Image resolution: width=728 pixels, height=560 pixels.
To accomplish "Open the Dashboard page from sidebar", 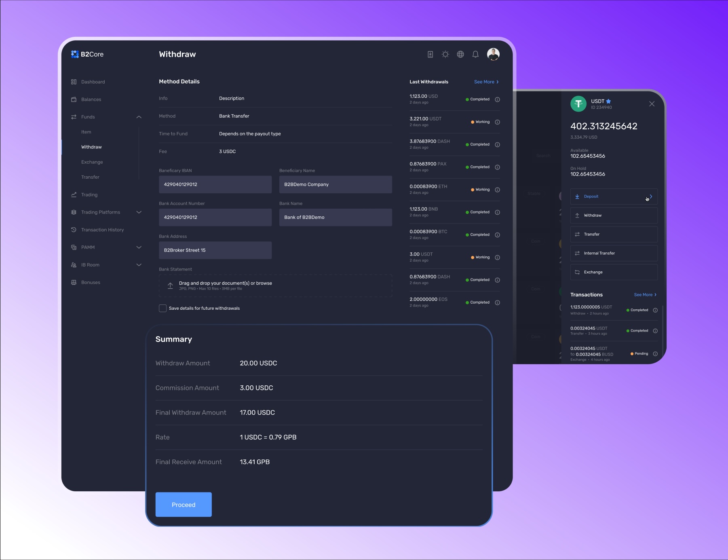I will tap(93, 82).
